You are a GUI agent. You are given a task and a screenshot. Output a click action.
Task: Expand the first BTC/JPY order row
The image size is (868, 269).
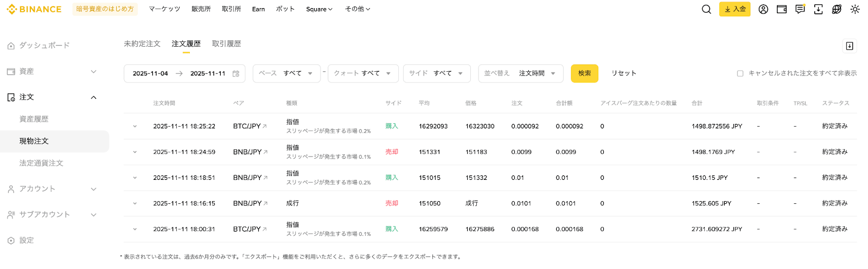(135, 126)
